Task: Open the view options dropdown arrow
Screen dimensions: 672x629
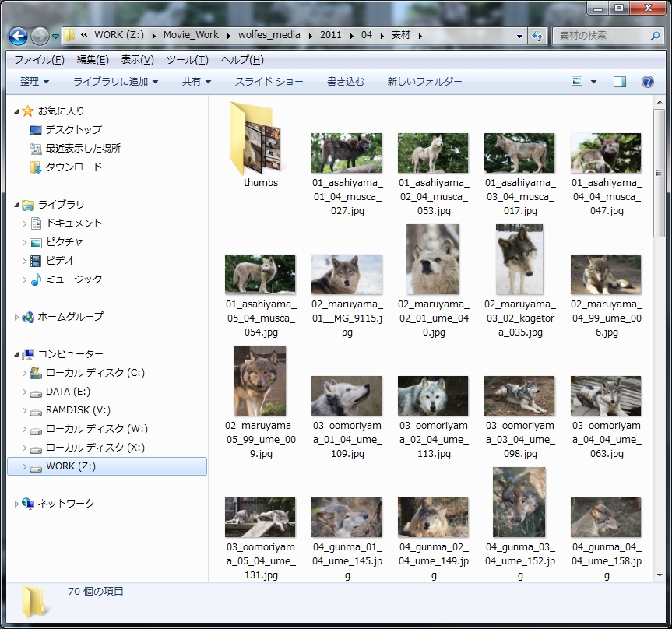Action: 593,82
